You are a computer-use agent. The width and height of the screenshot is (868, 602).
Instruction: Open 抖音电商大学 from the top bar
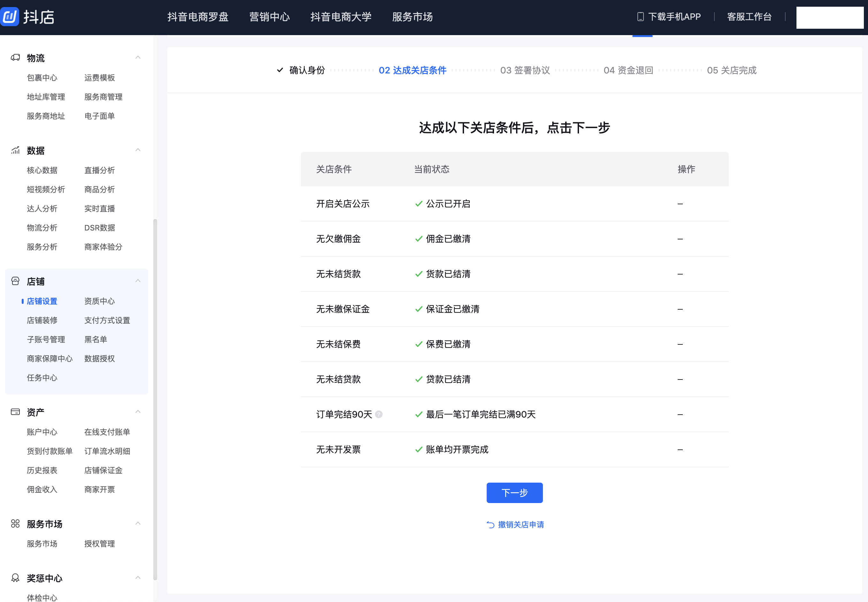coord(340,17)
